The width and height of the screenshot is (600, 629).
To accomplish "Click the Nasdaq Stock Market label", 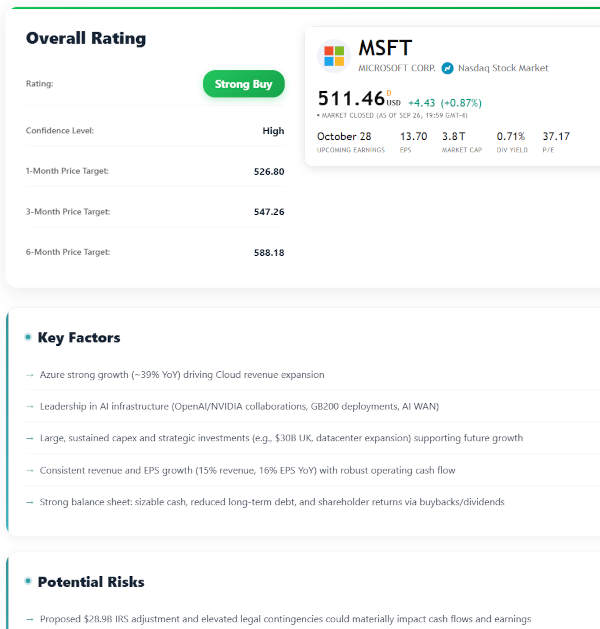I will coord(503,68).
